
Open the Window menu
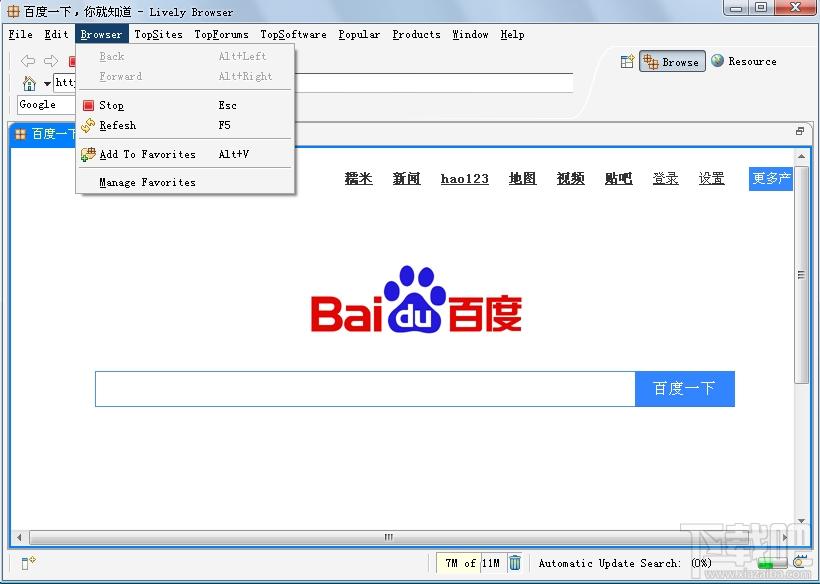coord(470,35)
